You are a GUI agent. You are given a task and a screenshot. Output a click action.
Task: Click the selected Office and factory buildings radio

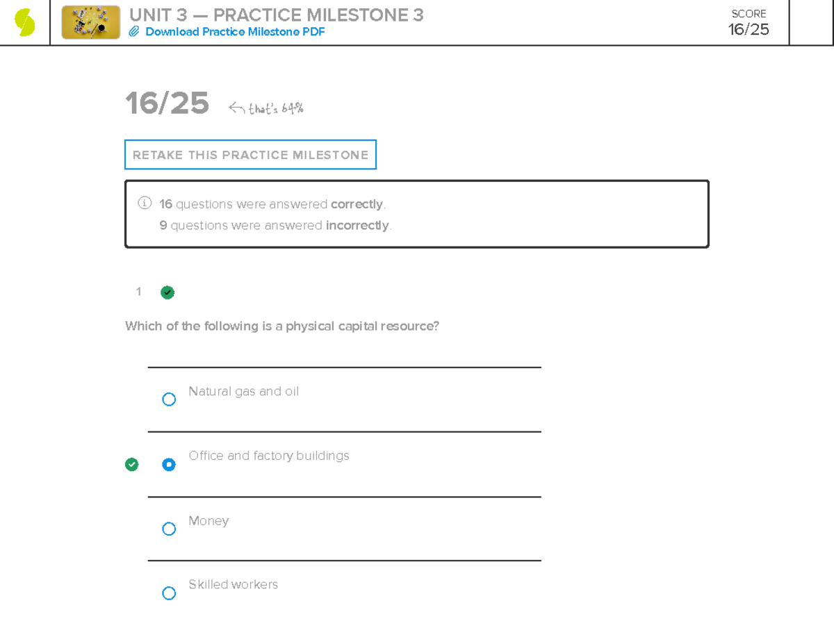coord(169,464)
